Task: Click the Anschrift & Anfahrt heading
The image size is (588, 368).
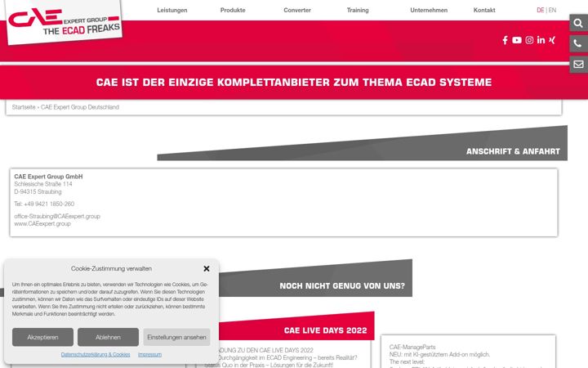Action: [x=513, y=151]
